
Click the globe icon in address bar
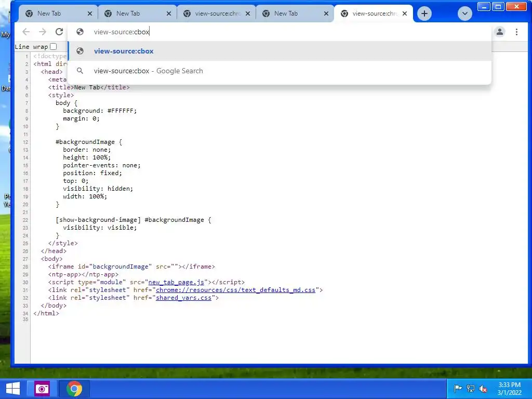80,32
